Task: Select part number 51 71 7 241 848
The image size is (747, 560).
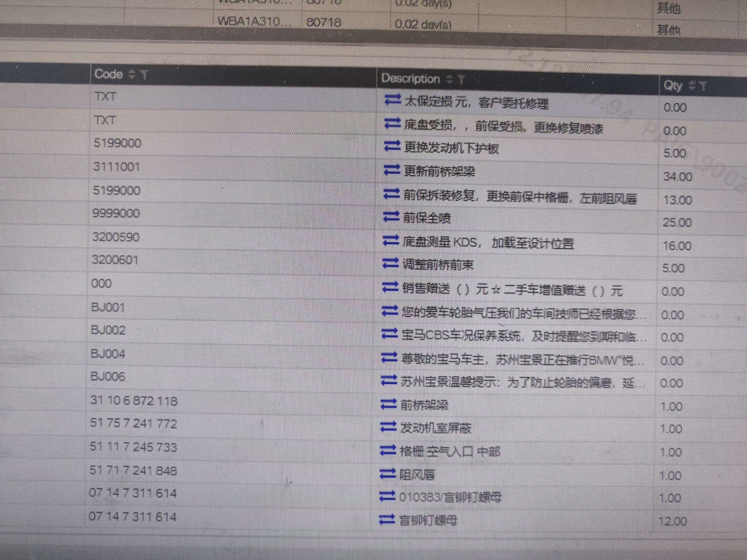Action: tap(133, 470)
